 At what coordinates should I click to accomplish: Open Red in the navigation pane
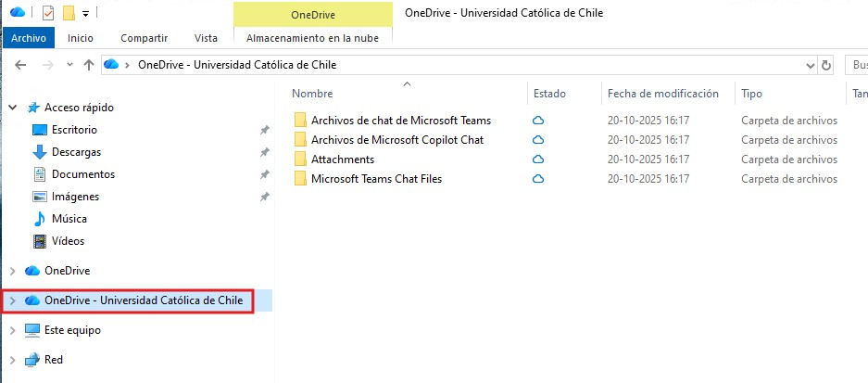pyautogui.click(x=54, y=360)
